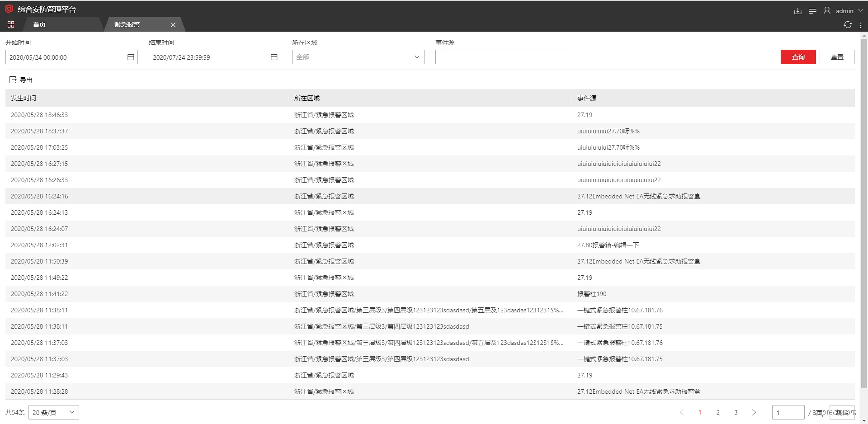Viewport: 868px width, 424px height.
Task: Change page size via 20条/页 dropdown
Action: point(53,412)
